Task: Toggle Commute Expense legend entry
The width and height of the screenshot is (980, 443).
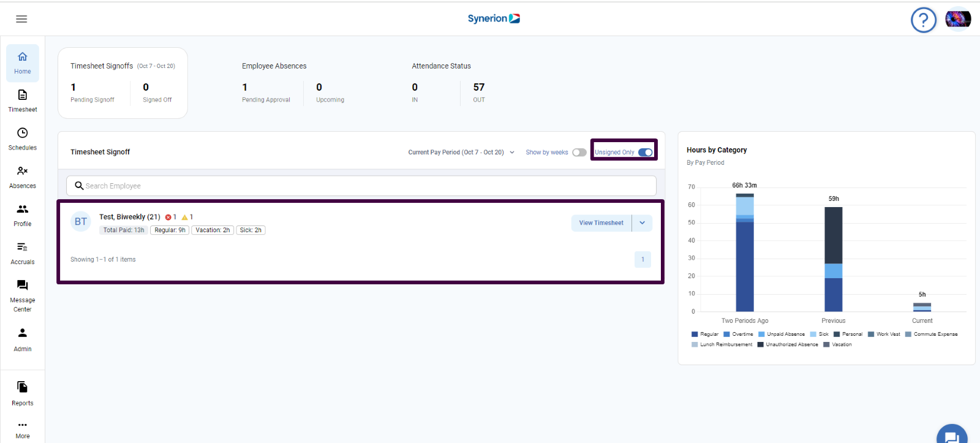Action: (932, 335)
